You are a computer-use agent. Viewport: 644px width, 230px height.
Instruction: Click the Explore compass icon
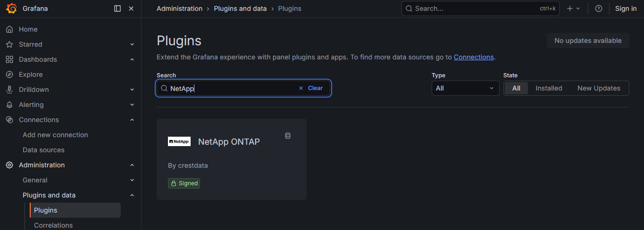pyautogui.click(x=9, y=74)
